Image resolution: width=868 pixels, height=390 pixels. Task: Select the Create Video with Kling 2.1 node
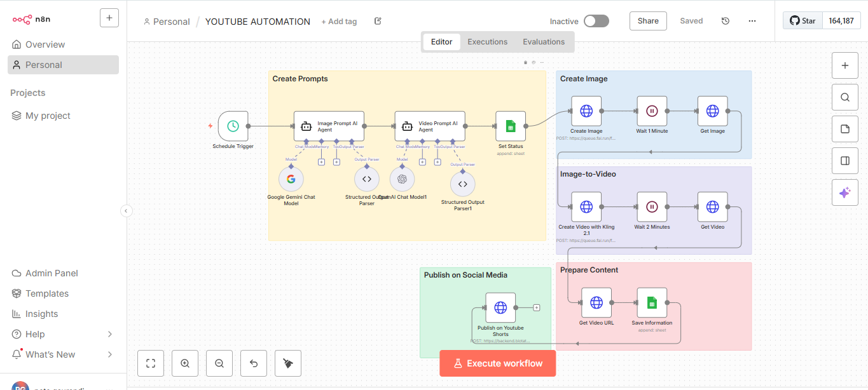tap(586, 206)
